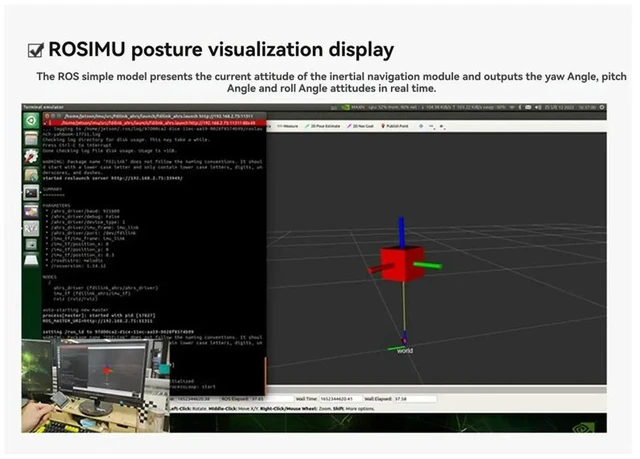
Task: Open the dock icon just above the Terminal icon
Action: [31, 175]
